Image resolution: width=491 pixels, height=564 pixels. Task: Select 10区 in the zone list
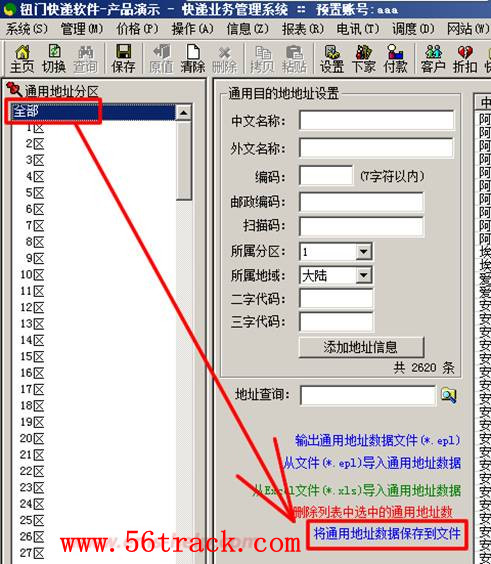(32, 275)
